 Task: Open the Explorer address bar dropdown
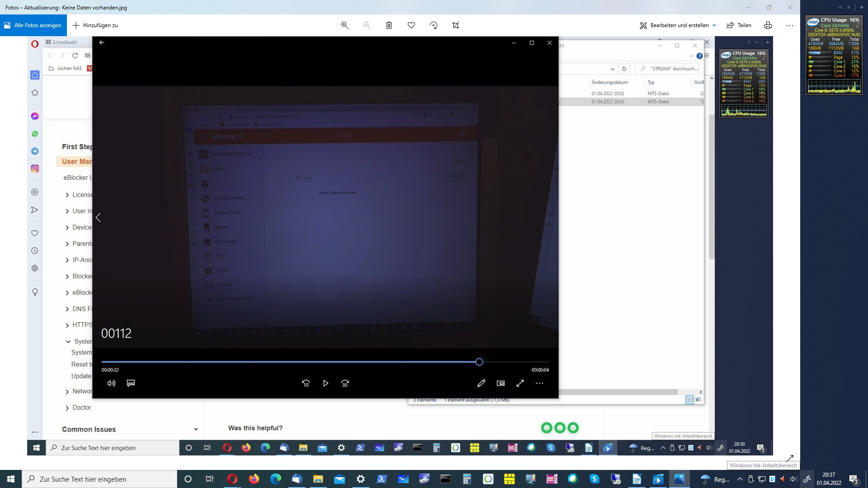click(612, 69)
